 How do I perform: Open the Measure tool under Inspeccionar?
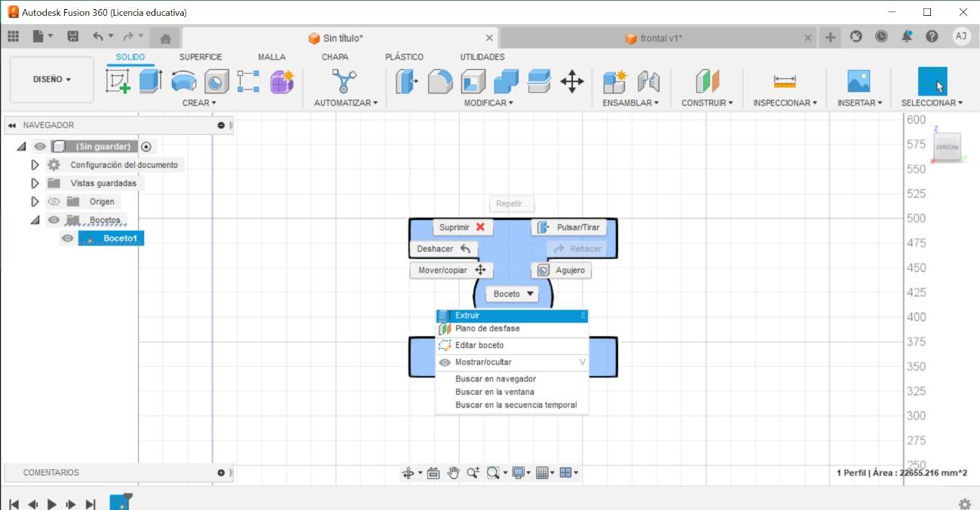(784, 81)
